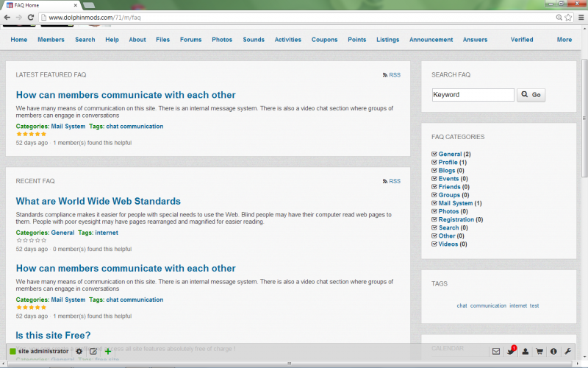Open the wrench admin tools icon

(567, 352)
